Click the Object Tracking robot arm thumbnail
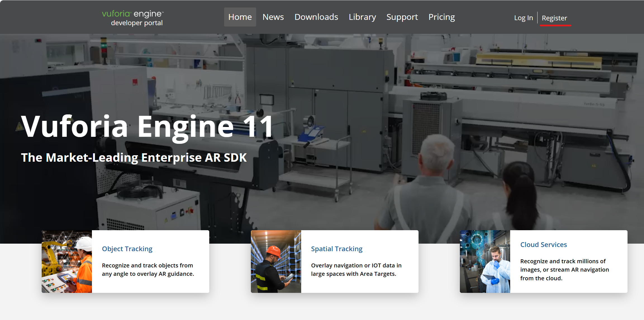Viewport: 644px width, 320px height. (67, 262)
